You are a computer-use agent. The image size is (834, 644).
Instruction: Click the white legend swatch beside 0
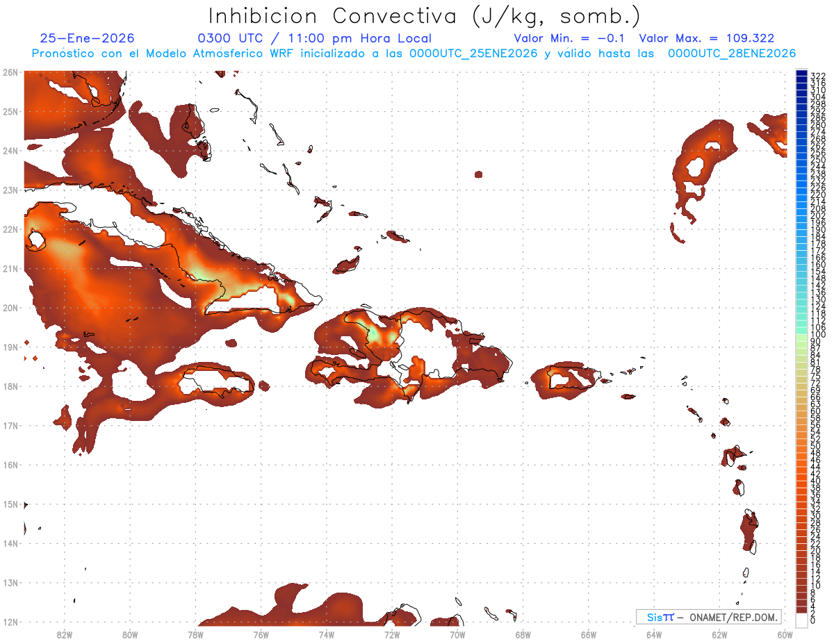801,619
